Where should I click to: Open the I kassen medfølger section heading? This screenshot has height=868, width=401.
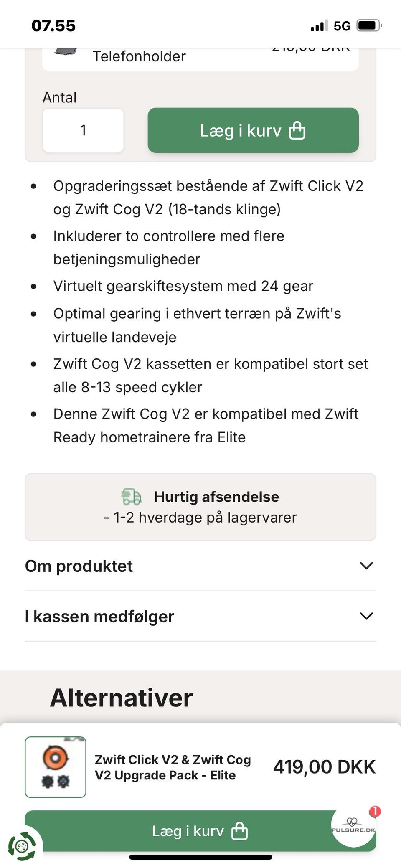pyautogui.click(x=99, y=616)
